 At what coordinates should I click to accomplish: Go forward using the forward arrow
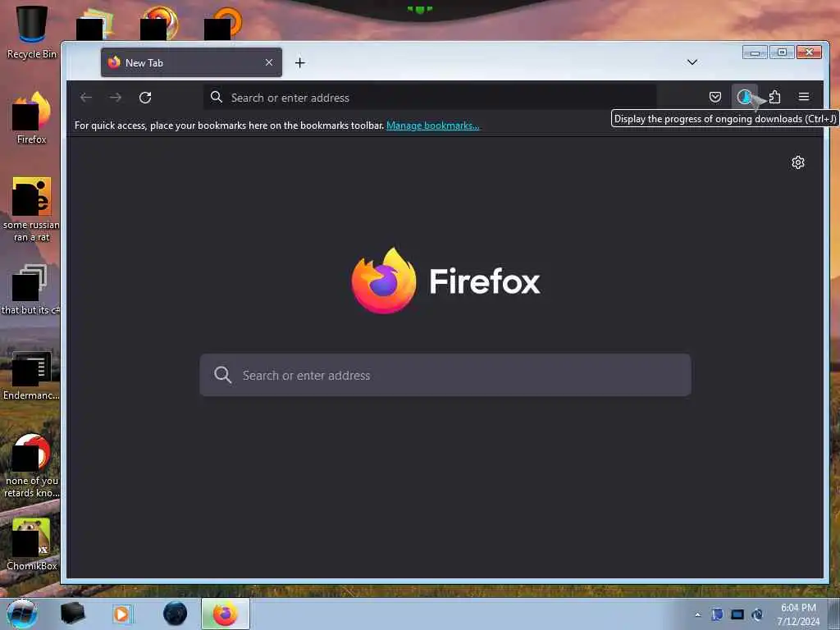coord(115,98)
